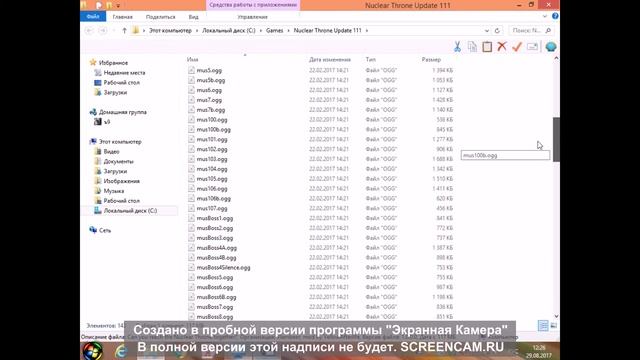
Task: Click the orange checkmark Properties icon
Action: [517, 47]
